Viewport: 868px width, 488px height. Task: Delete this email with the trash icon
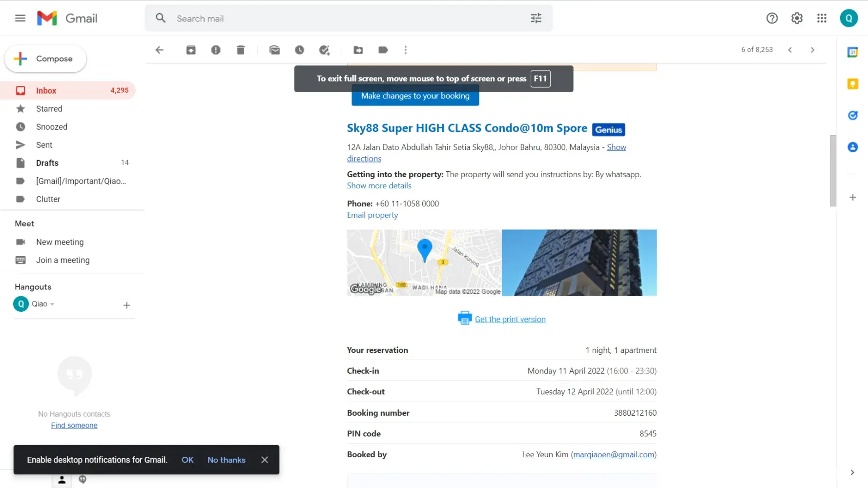coord(241,50)
